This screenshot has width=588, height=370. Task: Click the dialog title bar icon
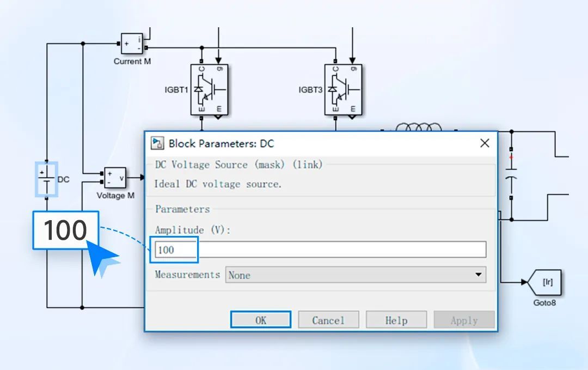[157, 143]
